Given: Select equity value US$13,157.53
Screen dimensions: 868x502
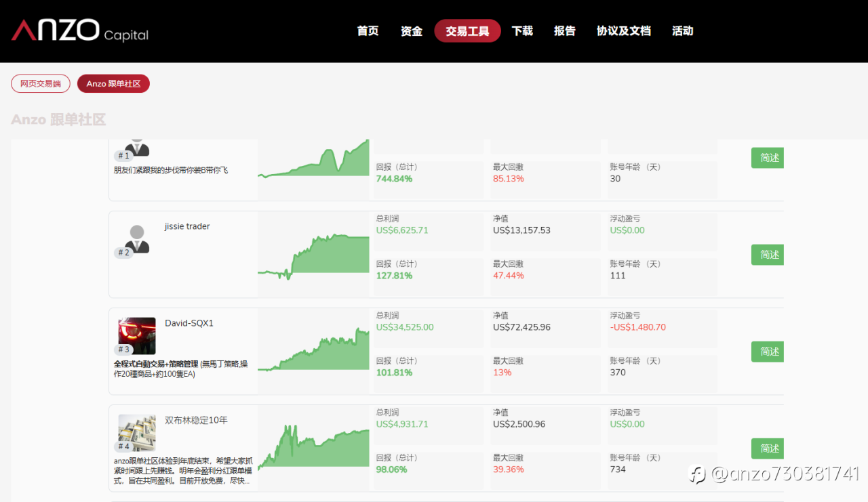Looking at the screenshot, I should pos(521,230).
